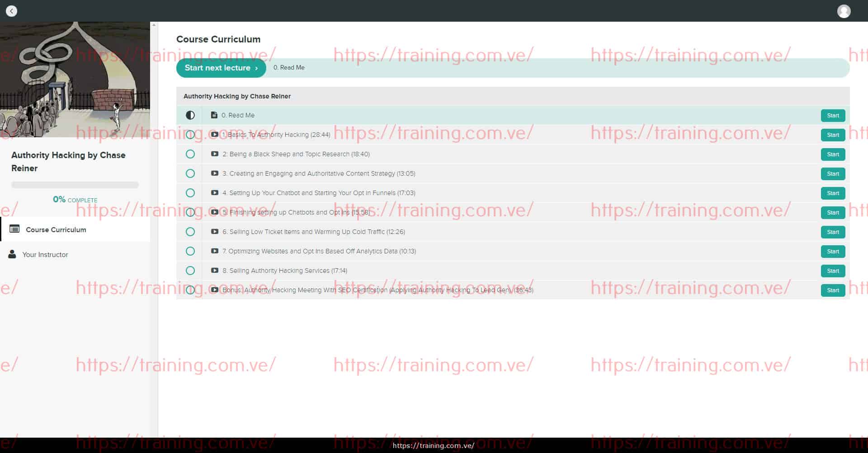Click the back arrow icon in top bar

click(11, 11)
